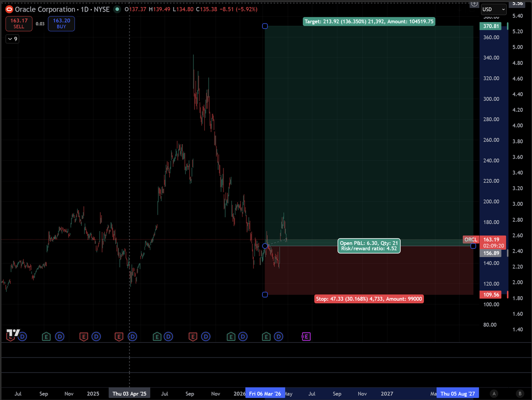Click the 200.00 price level on the scale
Image resolution: width=532 pixels, height=400 pixels.
[x=491, y=202]
